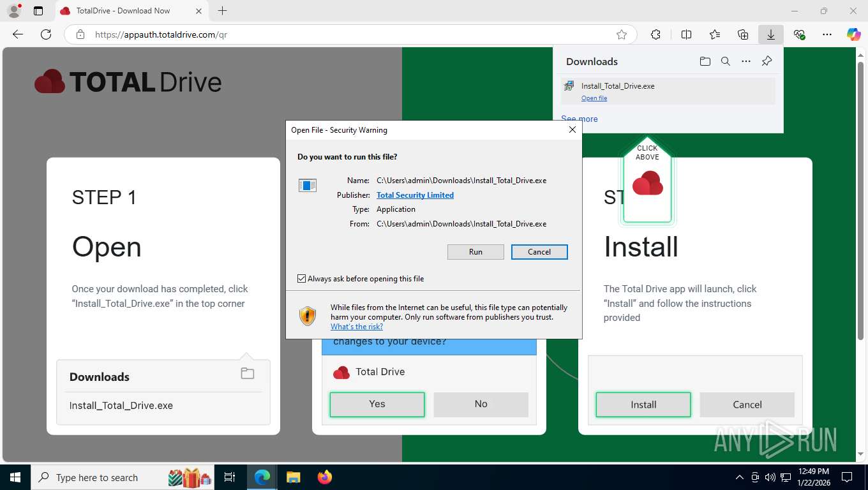Open volume control in system tray
Screen dimensions: 868x490
pos(770,477)
